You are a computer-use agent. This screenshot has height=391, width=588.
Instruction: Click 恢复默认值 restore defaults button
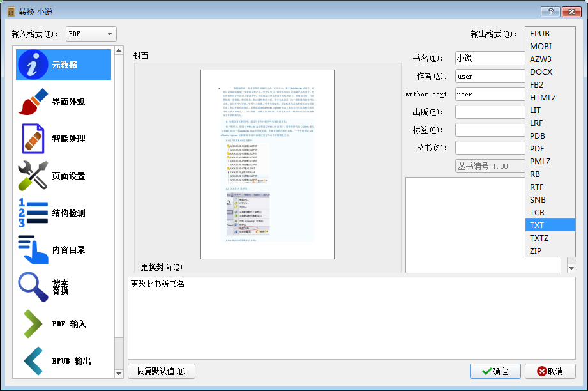coord(161,371)
